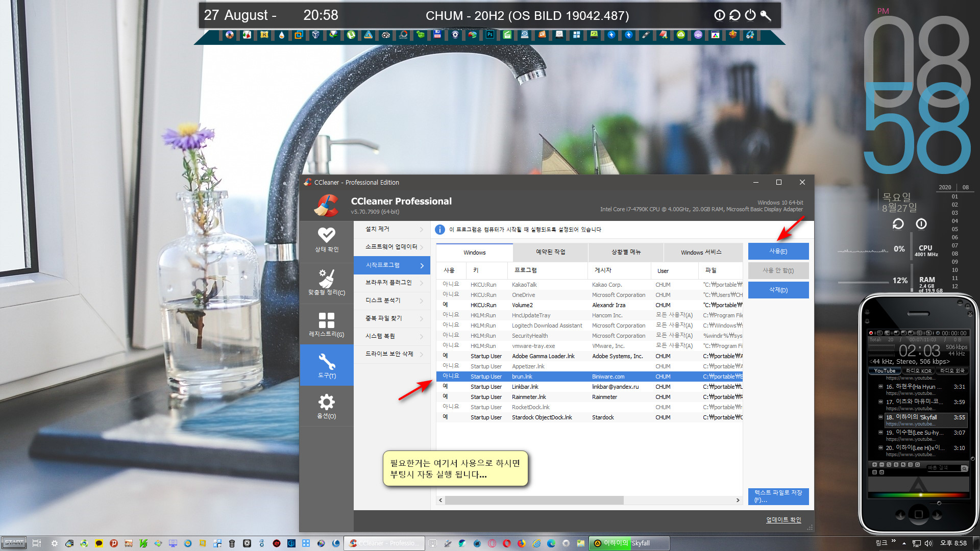Click the uTorrent icon in top dock
Viewport: 980px width, 551px height.
351,35
